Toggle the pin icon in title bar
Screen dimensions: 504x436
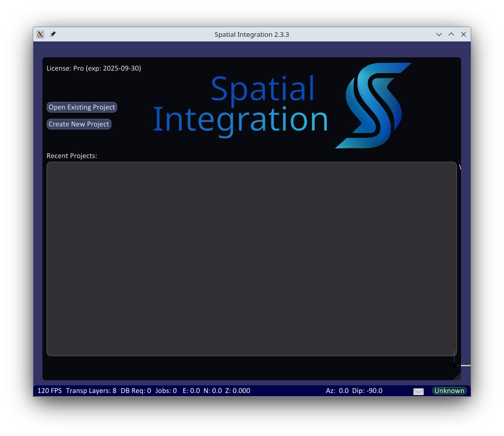tap(53, 34)
